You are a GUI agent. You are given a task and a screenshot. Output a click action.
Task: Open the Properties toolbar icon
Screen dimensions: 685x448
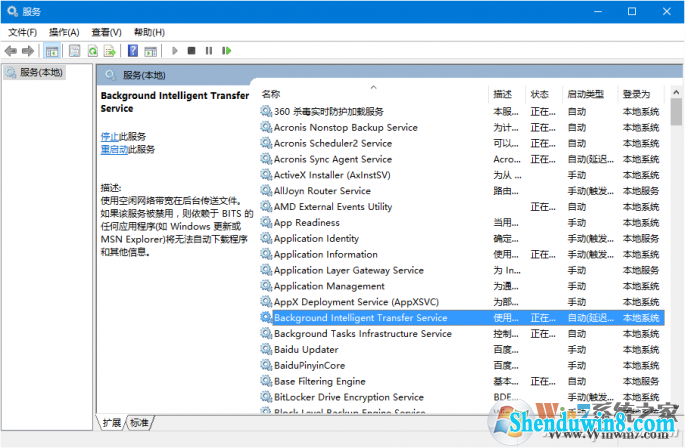click(x=75, y=51)
